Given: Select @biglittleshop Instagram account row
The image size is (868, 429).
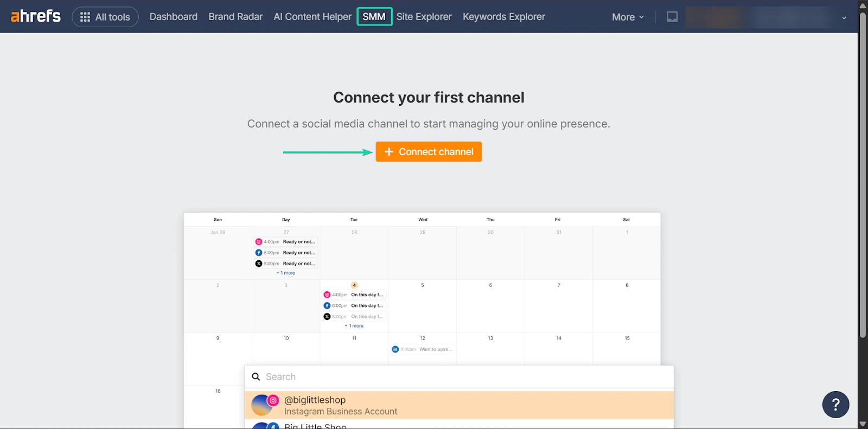Looking at the screenshot, I should pyautogui.click(x=459, y=406).
